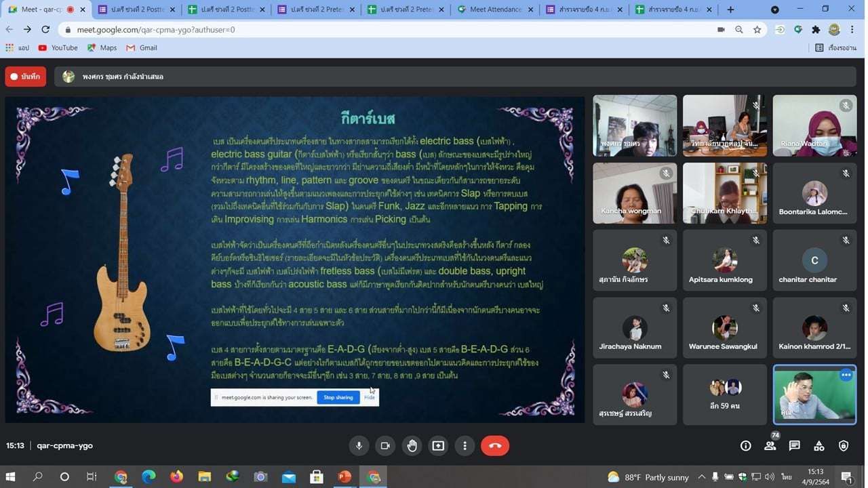Open the Activities icon in Meet

[x=818, y=445]
